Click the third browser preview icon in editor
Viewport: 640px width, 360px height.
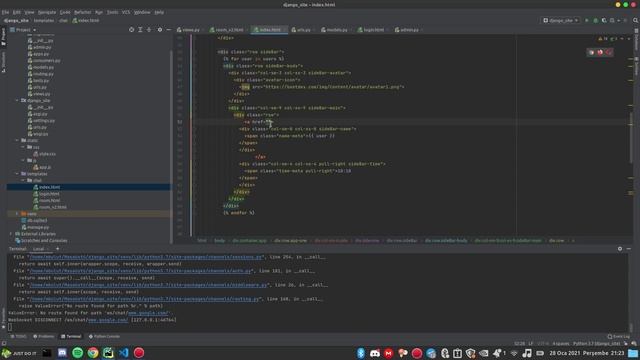click(609, 52)
